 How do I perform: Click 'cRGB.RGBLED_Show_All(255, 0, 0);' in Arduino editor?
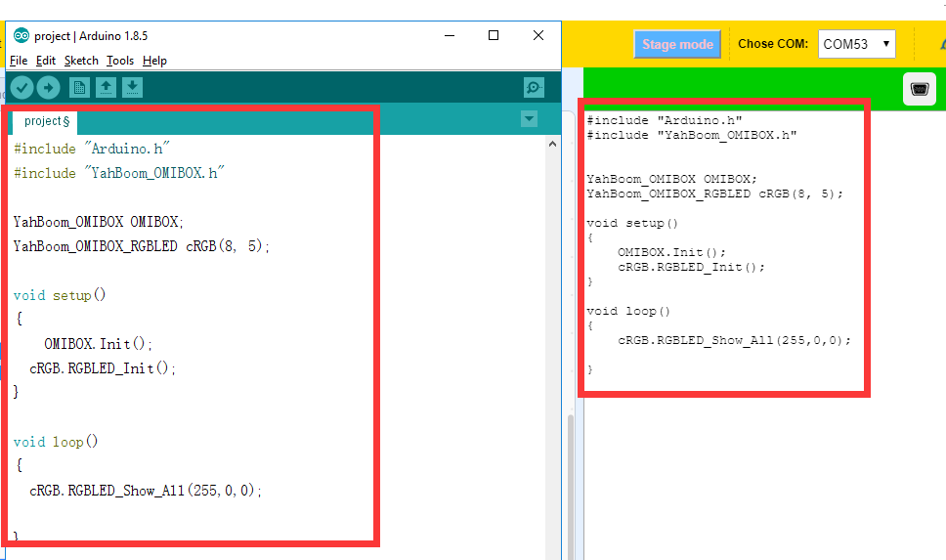(146, 491)
